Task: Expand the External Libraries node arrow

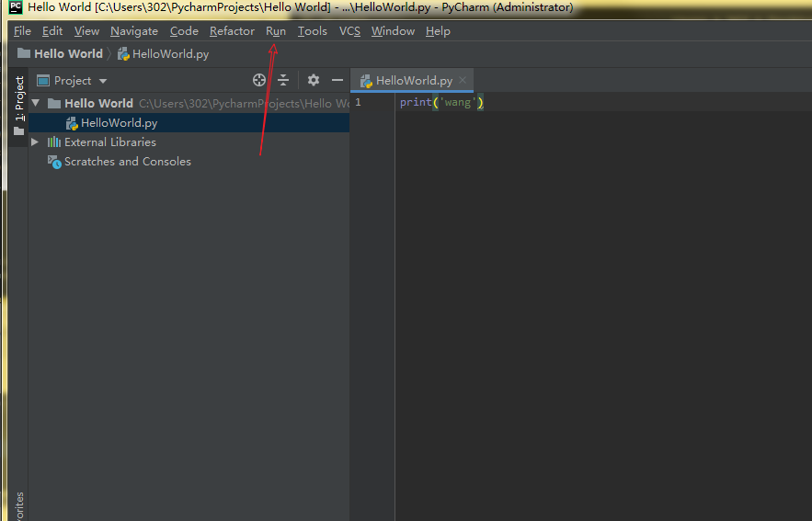Action: (x=35, y=142)
